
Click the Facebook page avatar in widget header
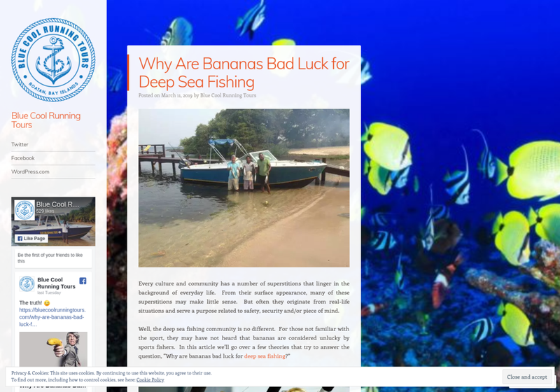coord(24,210)
